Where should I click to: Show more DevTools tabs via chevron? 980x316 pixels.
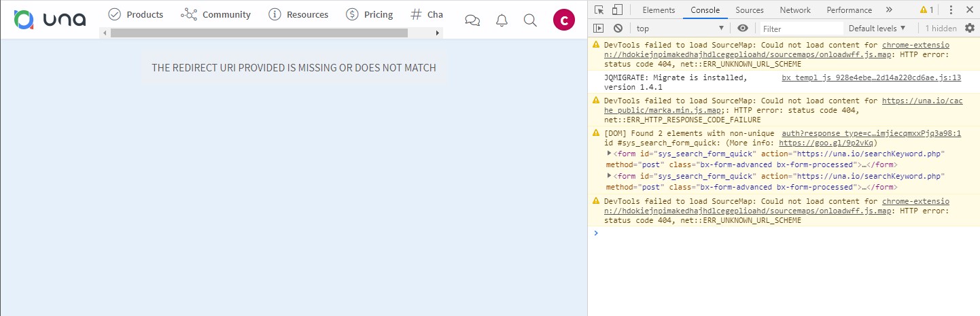889,10
